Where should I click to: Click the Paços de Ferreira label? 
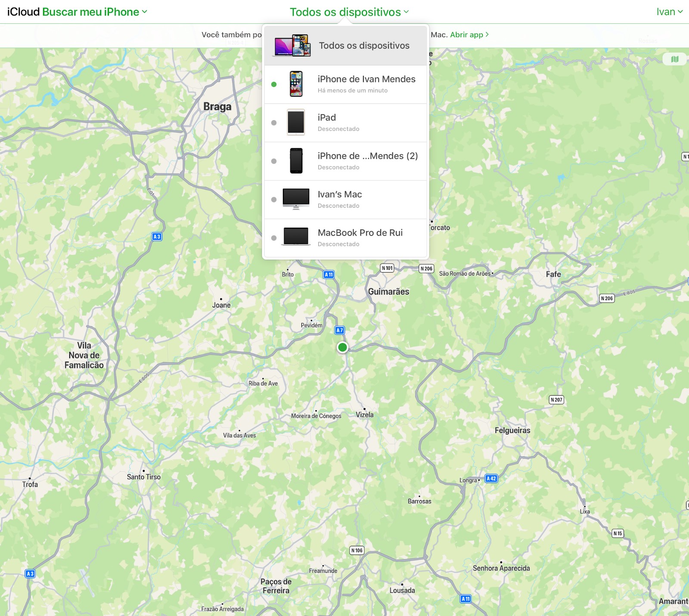(x=276, y=586)
